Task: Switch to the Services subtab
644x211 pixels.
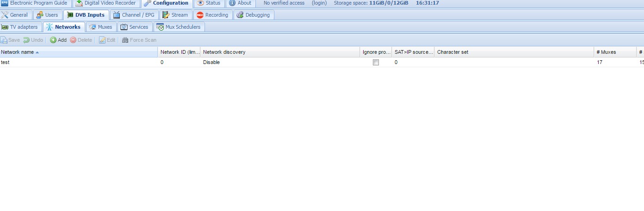Action: click(135, 27)
